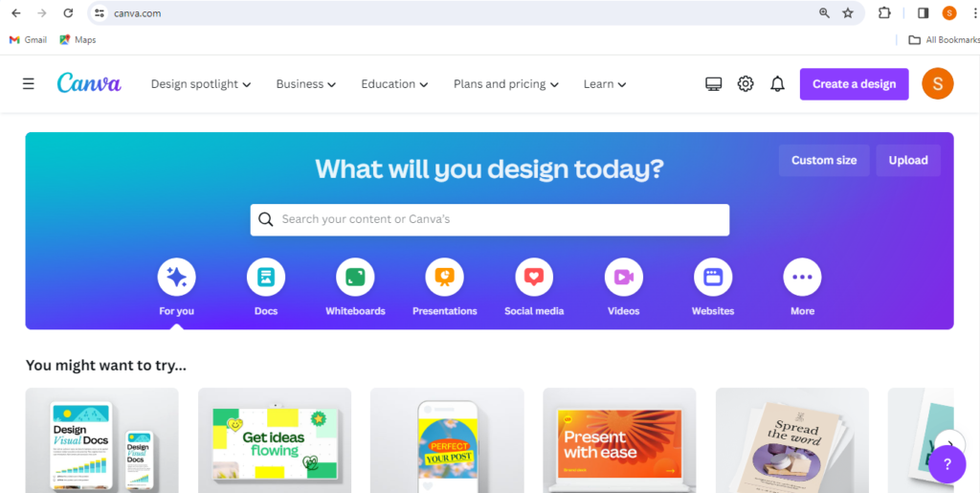Choose the Whiteboards category icon
980x493 pixels.
click(355, 277)
